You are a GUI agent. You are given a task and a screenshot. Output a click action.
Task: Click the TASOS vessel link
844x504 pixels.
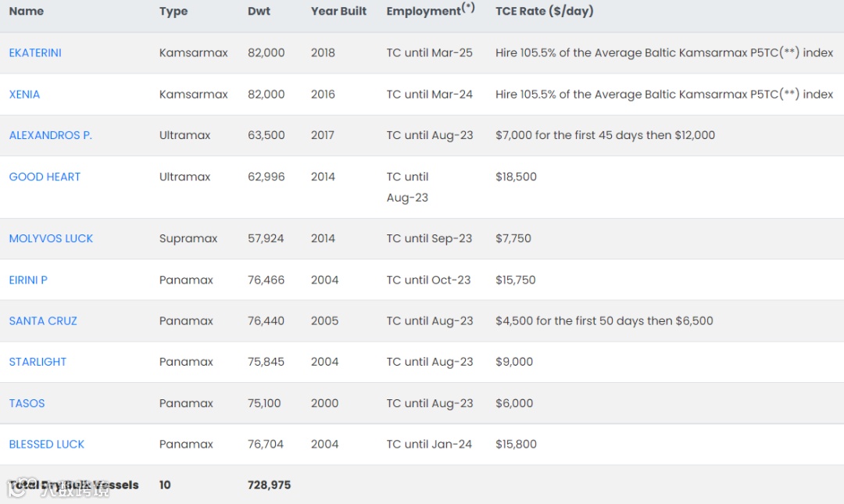[x=27, y=403]
